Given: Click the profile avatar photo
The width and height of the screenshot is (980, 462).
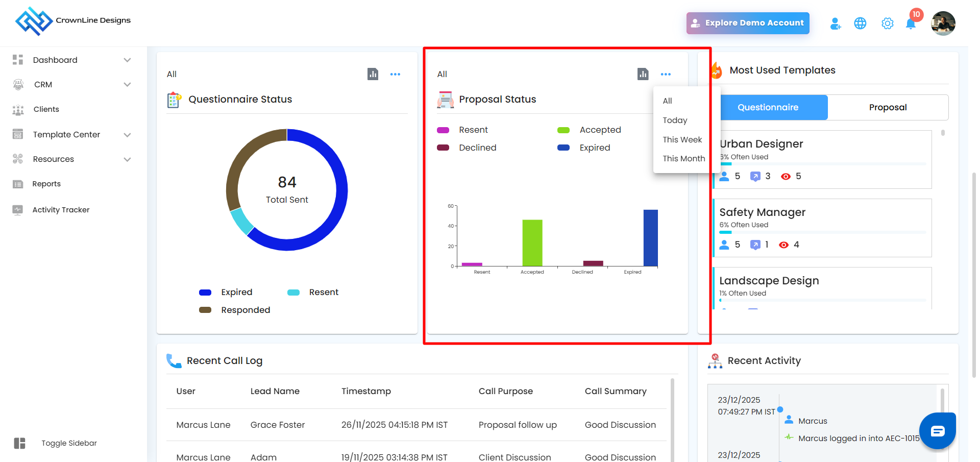Looking at the screenshot, I should [943, 23].
